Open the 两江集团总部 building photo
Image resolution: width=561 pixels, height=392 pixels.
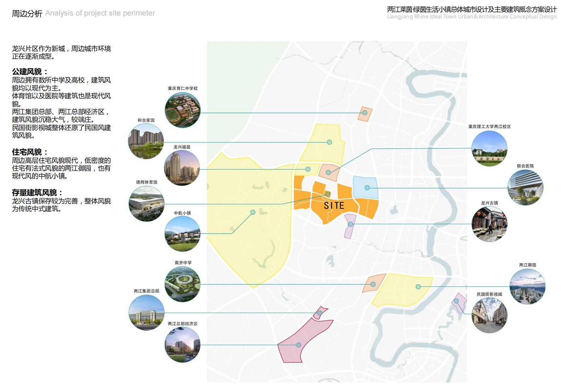tap(147, 313)
